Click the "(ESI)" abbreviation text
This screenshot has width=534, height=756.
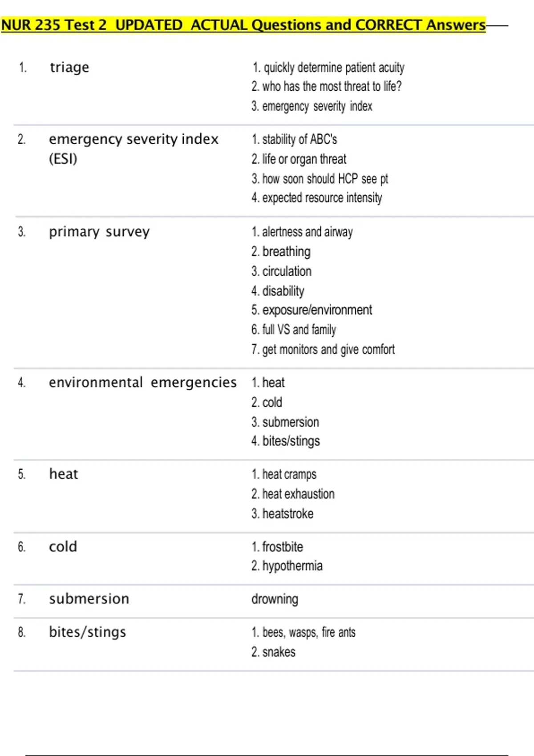pos(63,159)
